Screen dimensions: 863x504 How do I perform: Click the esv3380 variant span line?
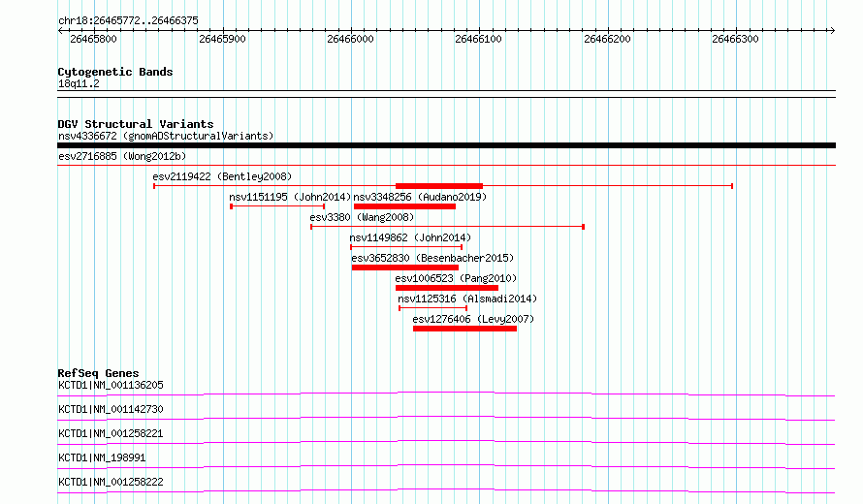[447, 227]
